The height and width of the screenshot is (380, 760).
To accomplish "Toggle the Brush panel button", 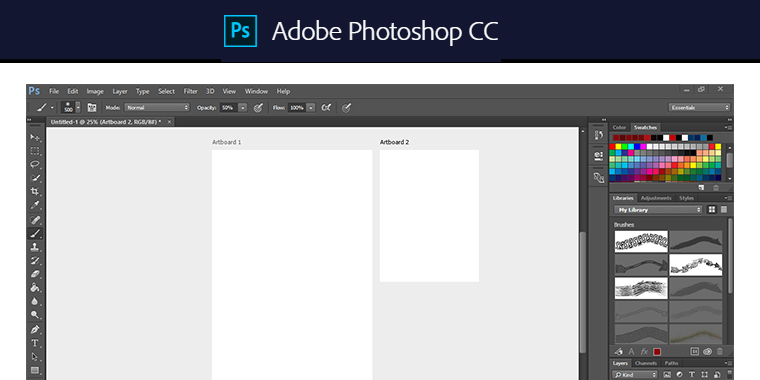I will (92, 108).
